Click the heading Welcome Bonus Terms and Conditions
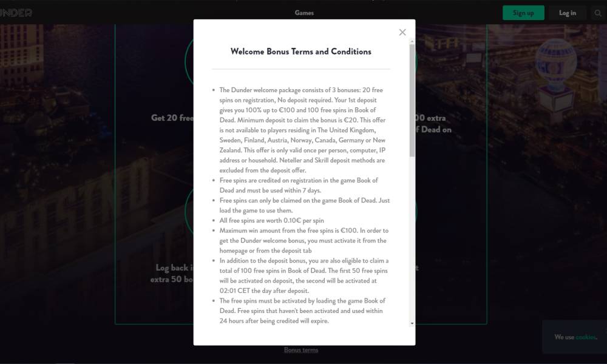 click(301, 52)
